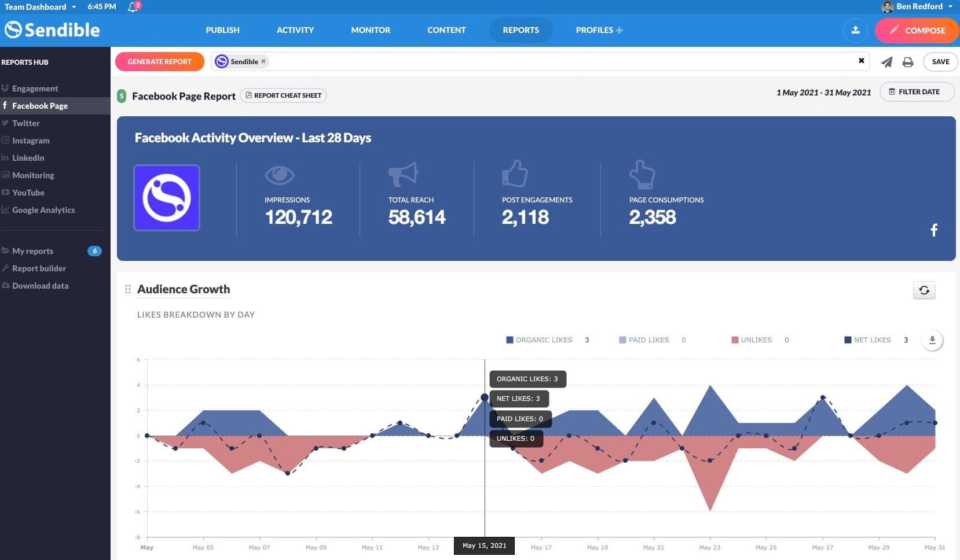This screenshot has width=960, height=560.
Task: Go to the Activity tab
Action: [x=295, y=30]
